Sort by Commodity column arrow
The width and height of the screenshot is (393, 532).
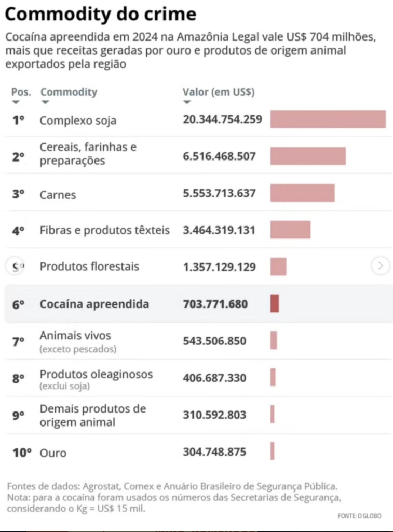[x=45, y=102]
